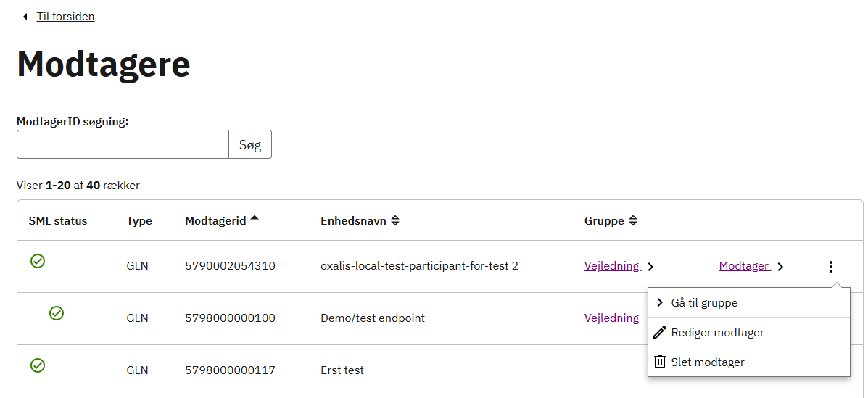Click the back arrow beside Til forsiden

tap(25, 17)
